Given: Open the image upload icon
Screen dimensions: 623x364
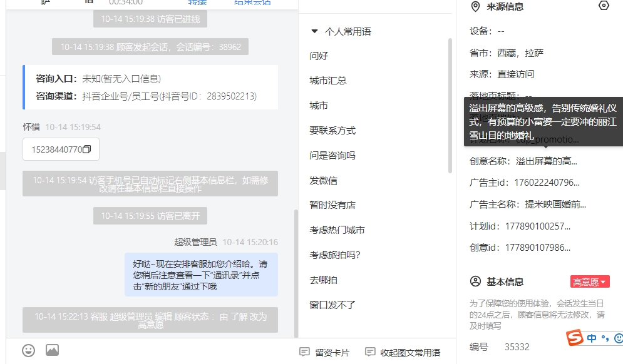Looking at the screenshot, I should [52, 350].
